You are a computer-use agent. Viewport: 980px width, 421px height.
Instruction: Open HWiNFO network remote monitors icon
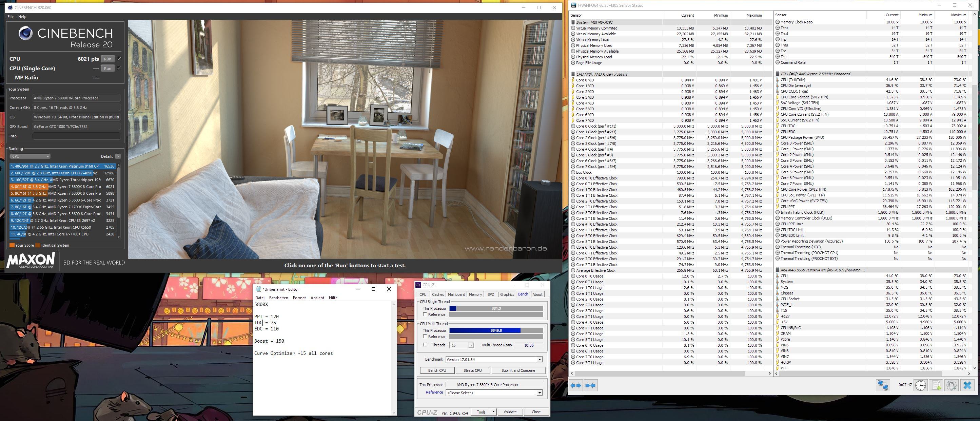coord(883,385)
